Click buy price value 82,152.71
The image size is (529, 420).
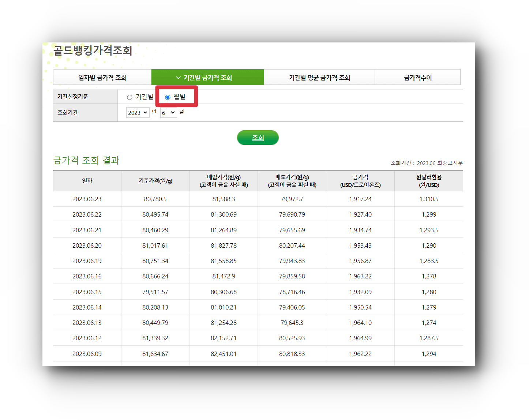point(224,338)
